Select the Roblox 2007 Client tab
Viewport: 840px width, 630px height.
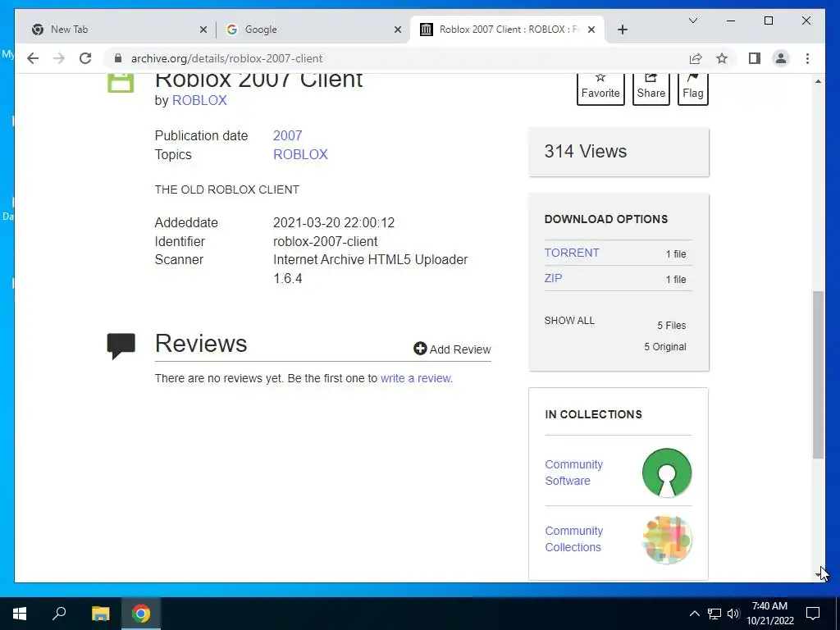click(508, 30)
